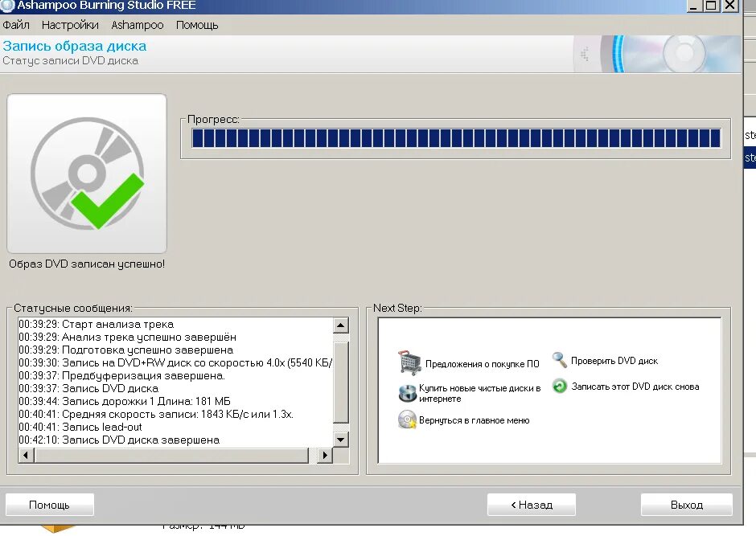Select Записать этот DVD диск снова

635,387
